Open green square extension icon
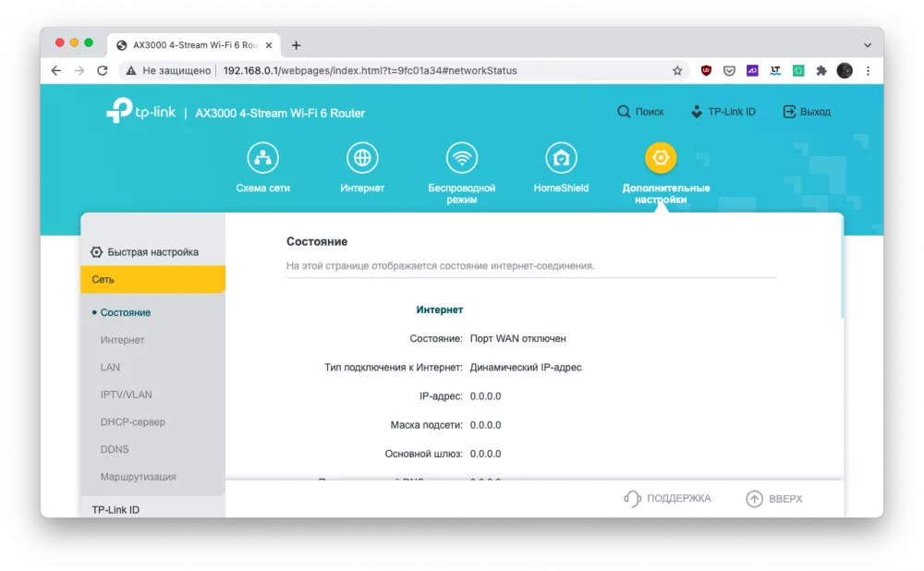This screenshot has height=571, width=924. 798,71
